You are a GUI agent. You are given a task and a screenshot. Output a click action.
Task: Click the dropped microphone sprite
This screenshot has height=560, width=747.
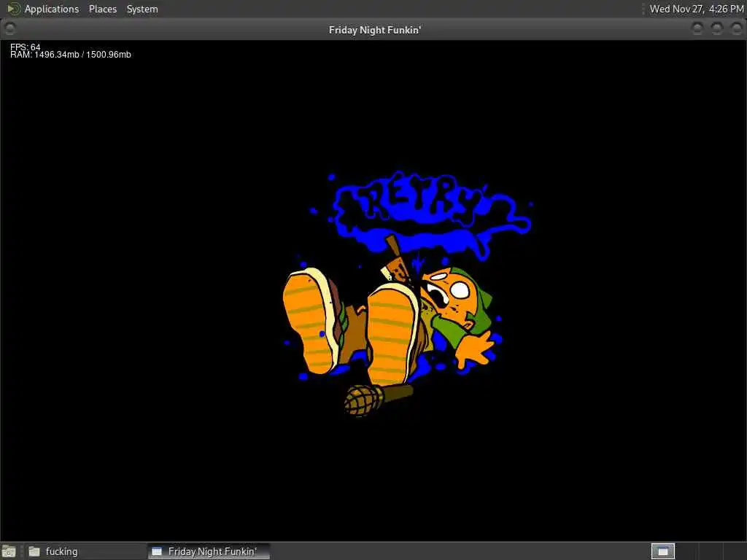click(378, 399)
